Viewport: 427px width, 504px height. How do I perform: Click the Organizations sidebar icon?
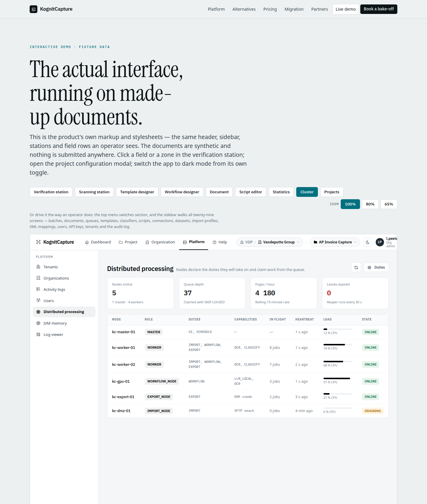click(x=38, y=278)
